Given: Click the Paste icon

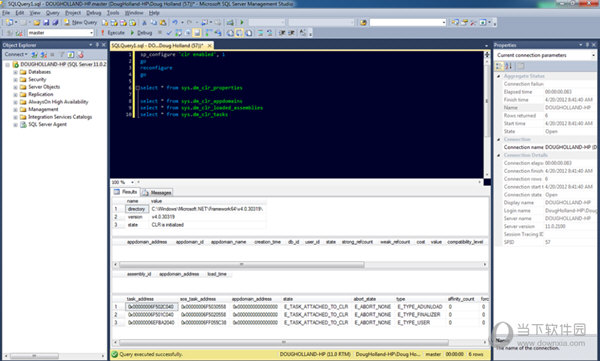Looking at the screenshot, I should [x=163, y=23].
